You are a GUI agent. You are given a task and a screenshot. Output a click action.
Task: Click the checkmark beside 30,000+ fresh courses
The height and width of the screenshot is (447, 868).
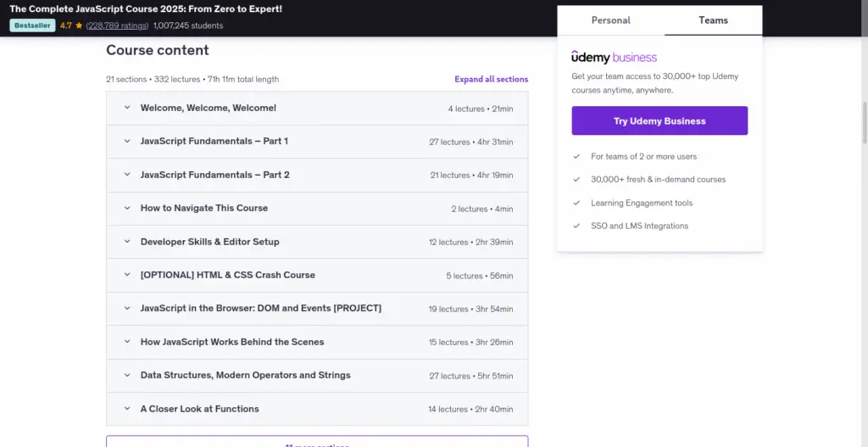576,180
